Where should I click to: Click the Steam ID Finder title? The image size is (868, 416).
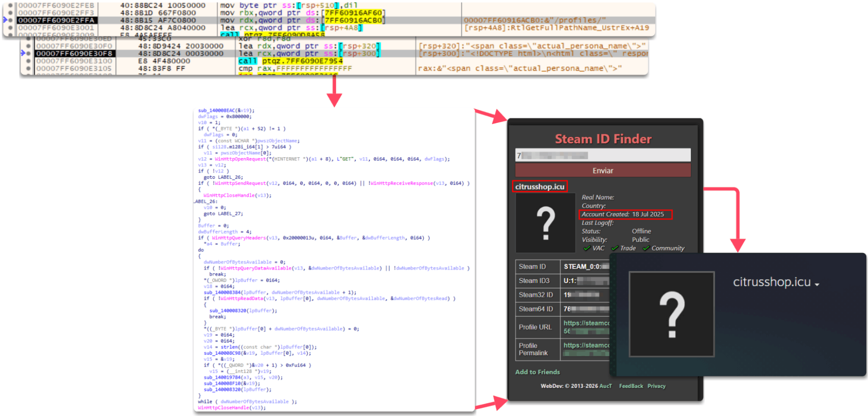(603, 139)
